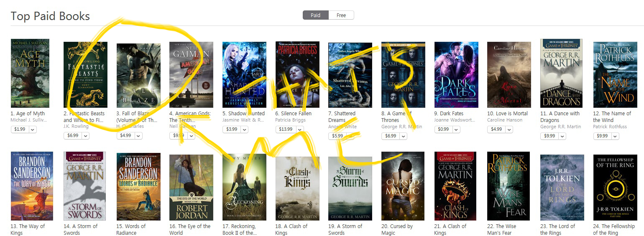
Task: Buy Shattered Dreams for $5.99
Action: [337, 136]
